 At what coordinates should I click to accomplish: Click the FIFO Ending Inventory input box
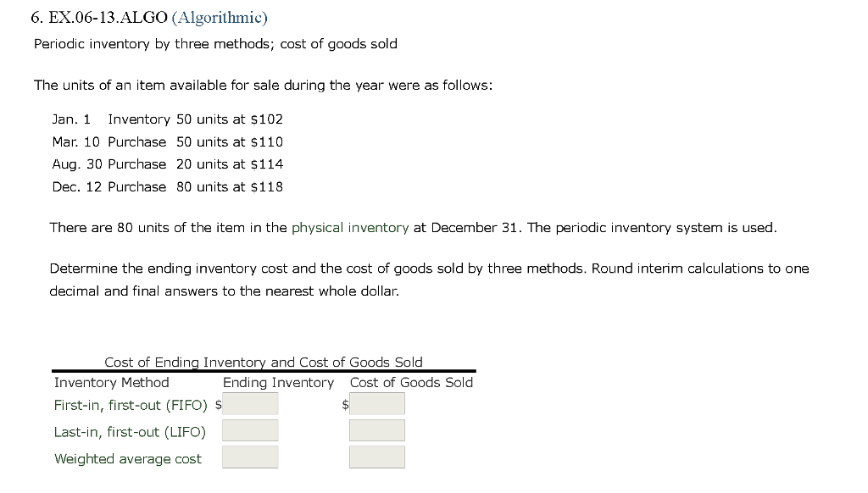click(251, 404)
